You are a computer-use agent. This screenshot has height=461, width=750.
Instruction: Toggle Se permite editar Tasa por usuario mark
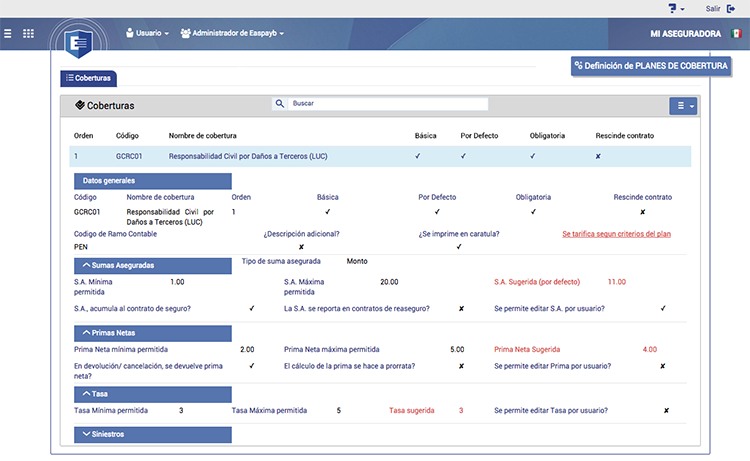[666, 411]
